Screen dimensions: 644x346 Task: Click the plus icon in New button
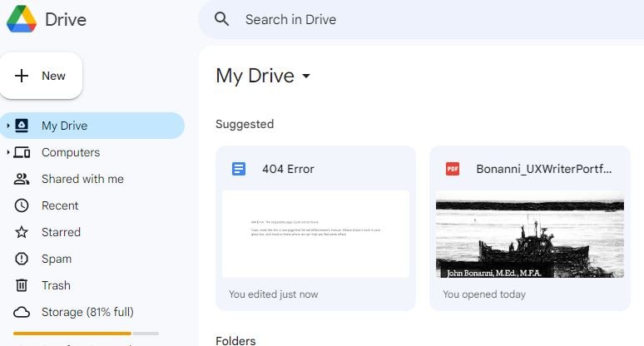(22, 76)
